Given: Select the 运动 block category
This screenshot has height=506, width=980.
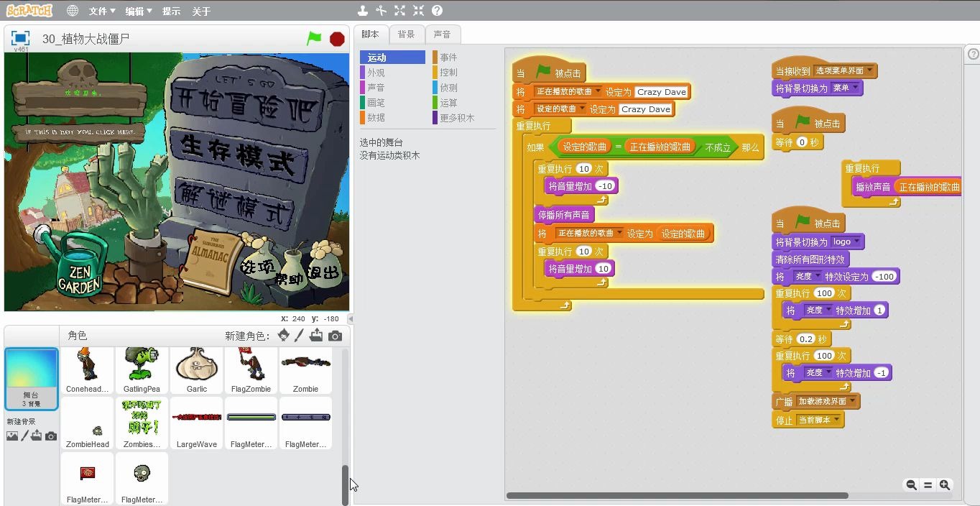Looking at the screenshot, I should tap(392, 57).
